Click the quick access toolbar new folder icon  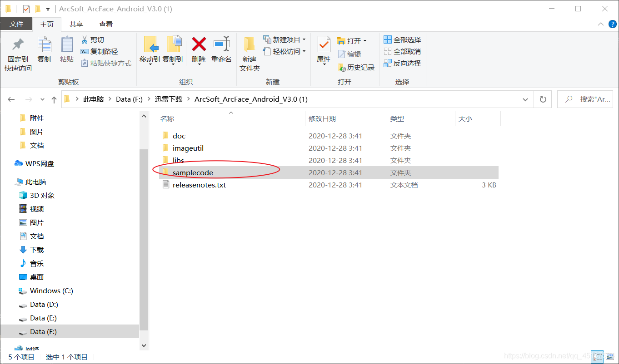(x=38, y=9)
